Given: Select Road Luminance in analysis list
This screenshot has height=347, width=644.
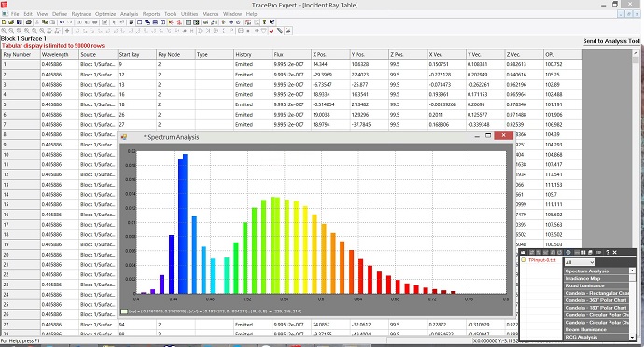Looking at the screenshot, I should pyautogui.click(x=596, y=285).
